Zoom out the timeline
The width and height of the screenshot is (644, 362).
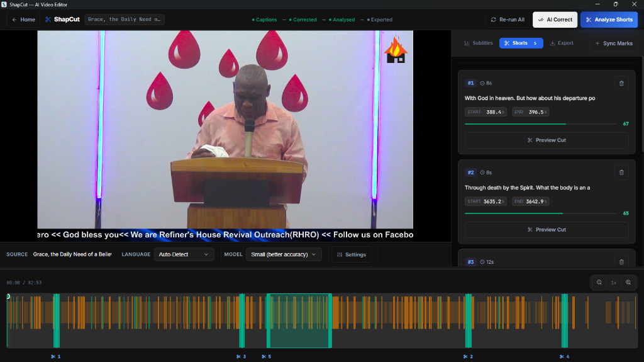(599, 283)
